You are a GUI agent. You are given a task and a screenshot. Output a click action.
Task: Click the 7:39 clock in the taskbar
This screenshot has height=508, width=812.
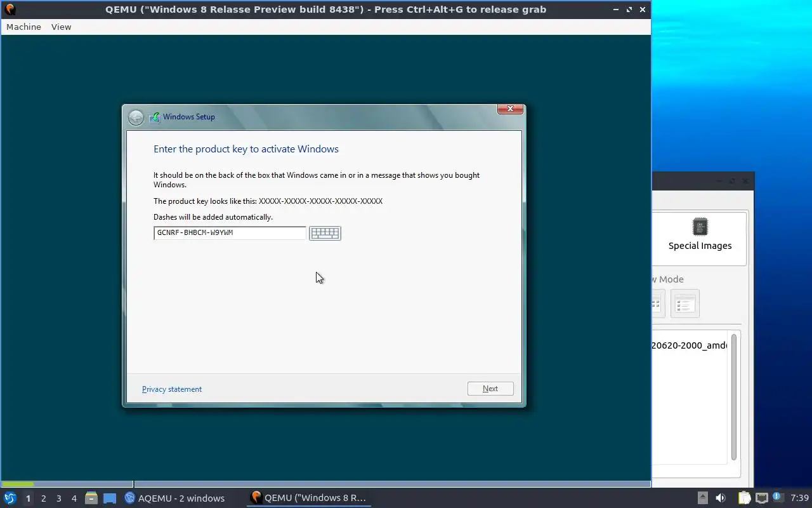(x=799, y=498)
